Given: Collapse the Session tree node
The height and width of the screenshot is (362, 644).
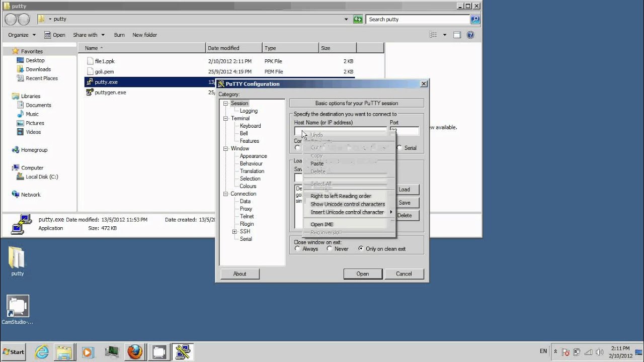Looking at the screenshot, I should tap(226, 103).
